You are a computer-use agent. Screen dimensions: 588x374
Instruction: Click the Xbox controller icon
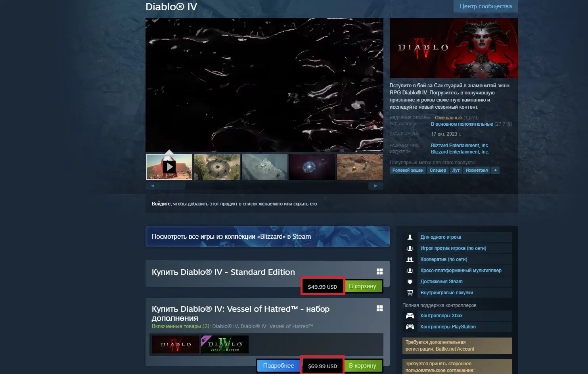(x=410, y=316)
